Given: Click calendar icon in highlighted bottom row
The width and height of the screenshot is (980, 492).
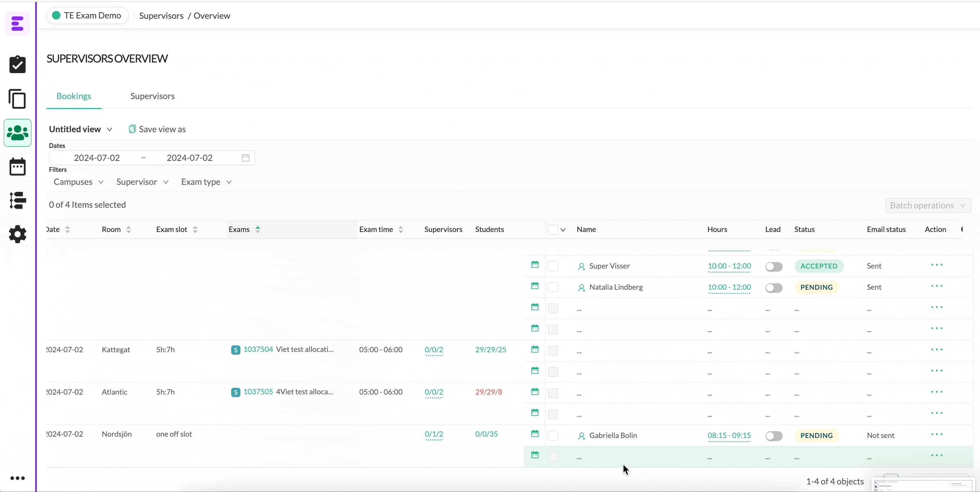Looking at the screenshot, I should 535,455.
